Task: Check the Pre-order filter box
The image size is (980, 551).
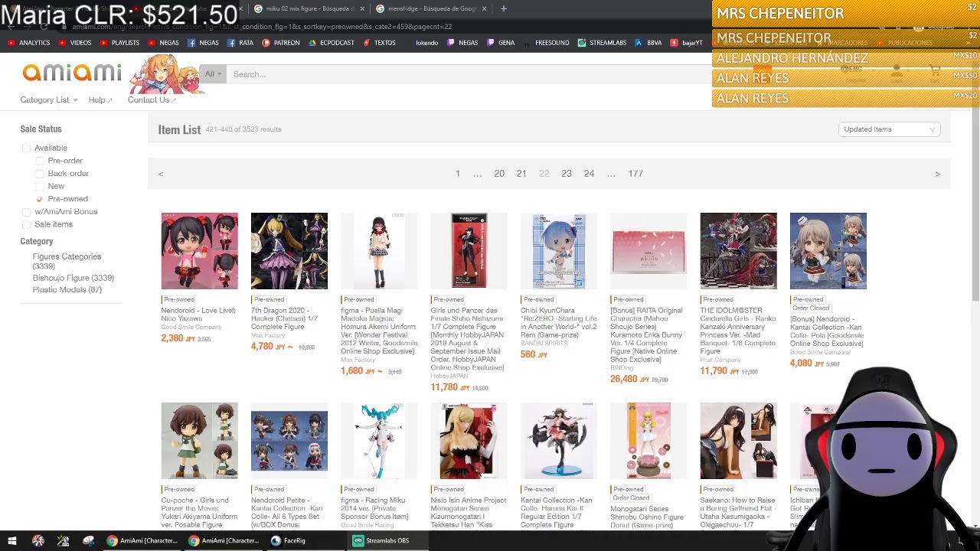Action: 40,161
